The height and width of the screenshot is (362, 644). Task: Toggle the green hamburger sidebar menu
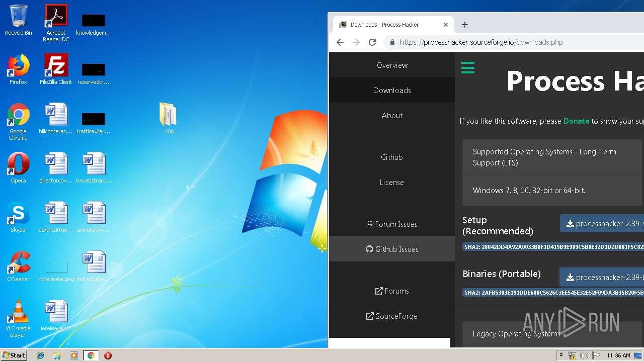click(468, 67)
